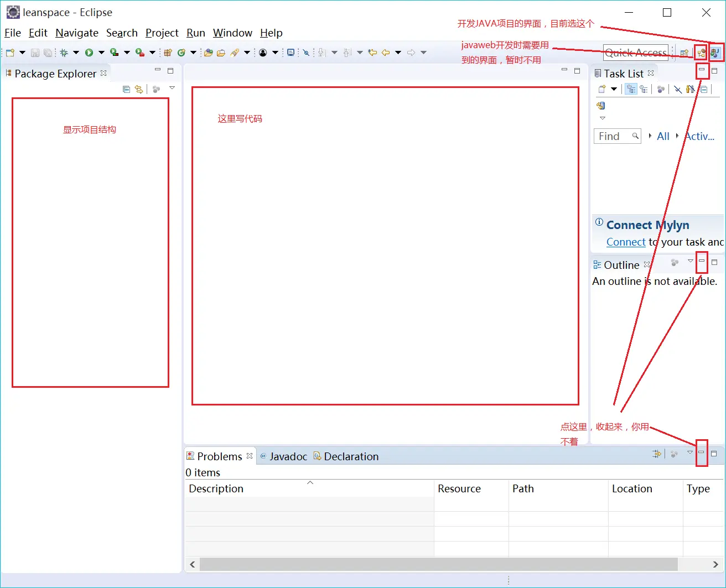The image size is (726, 588).
Task: Toggle Link with Editor in Package Explorer
Action: 139,89
